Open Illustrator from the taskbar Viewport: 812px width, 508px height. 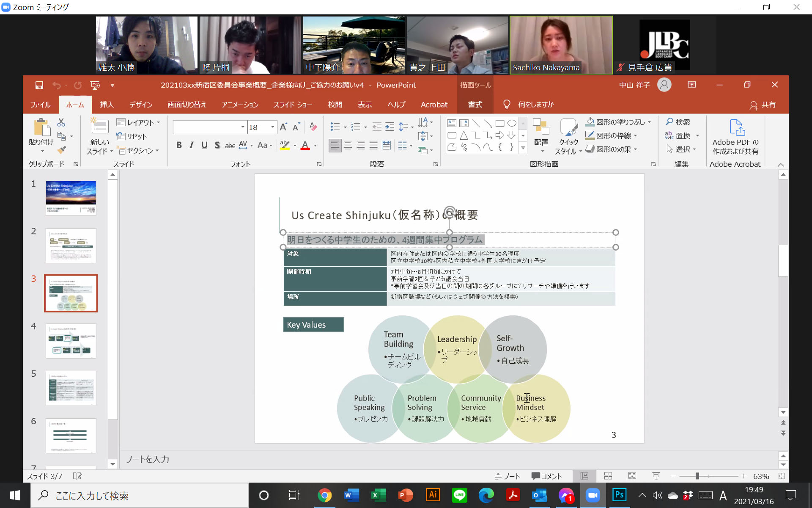coord(433,495)
